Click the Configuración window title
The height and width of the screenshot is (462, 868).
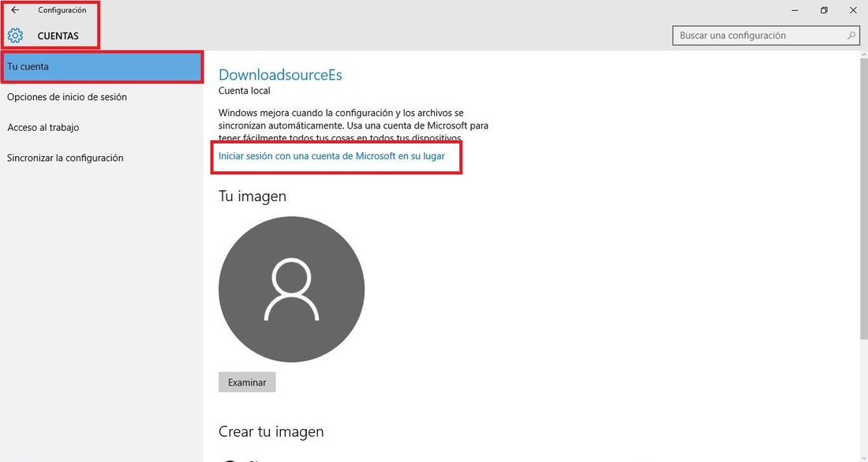[62, 10]
